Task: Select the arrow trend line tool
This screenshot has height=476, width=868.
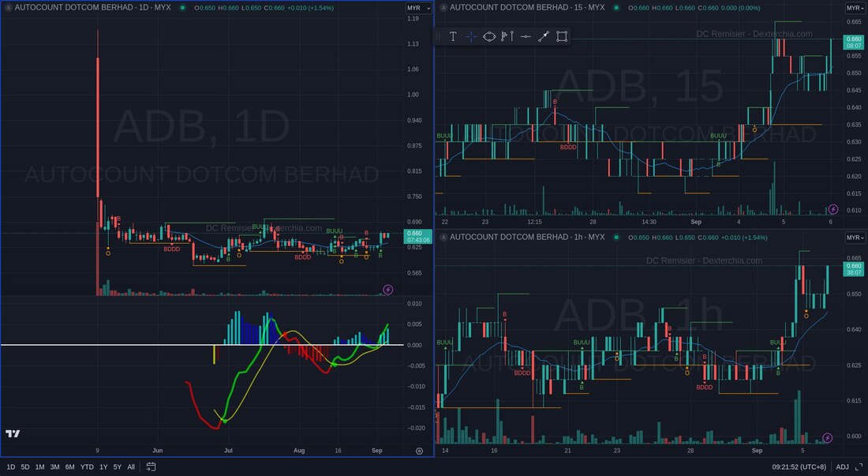Action: coord(544,36)
